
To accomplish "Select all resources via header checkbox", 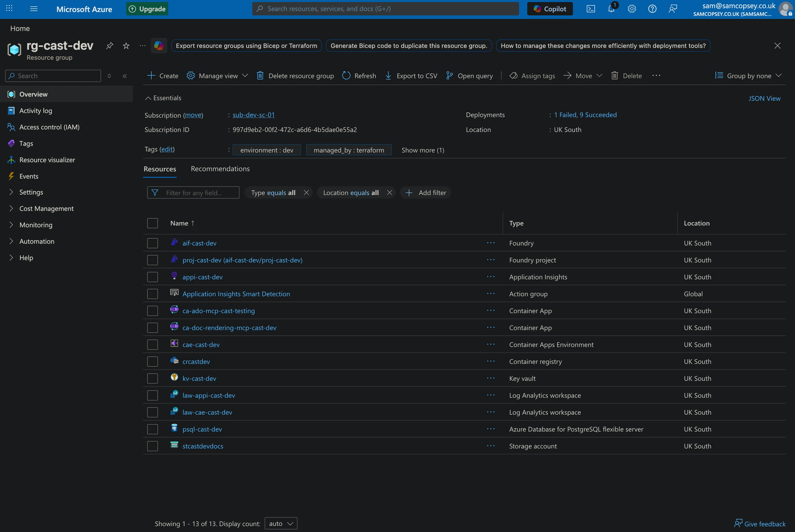I will [x=152, y=223].
